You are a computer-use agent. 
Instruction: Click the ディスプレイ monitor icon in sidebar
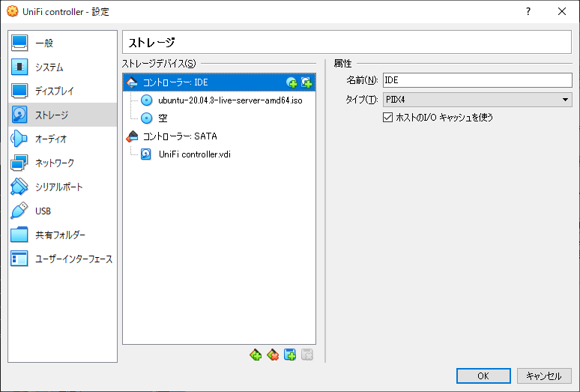tap(19, 91)
